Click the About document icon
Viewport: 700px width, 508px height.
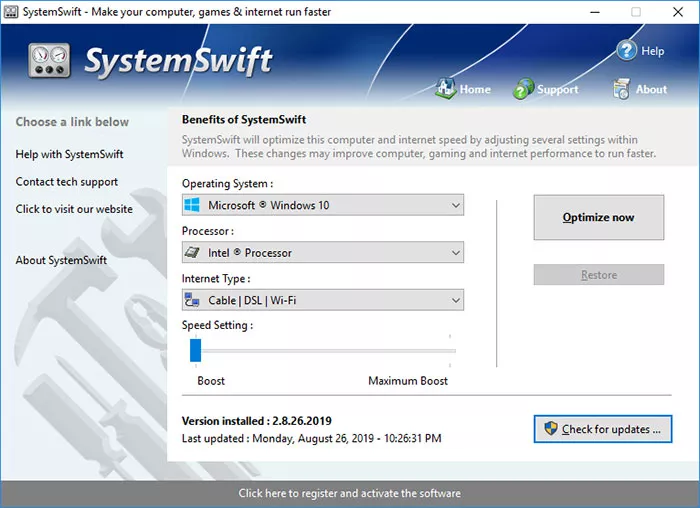pyautogui.click(x=621, y=88)
